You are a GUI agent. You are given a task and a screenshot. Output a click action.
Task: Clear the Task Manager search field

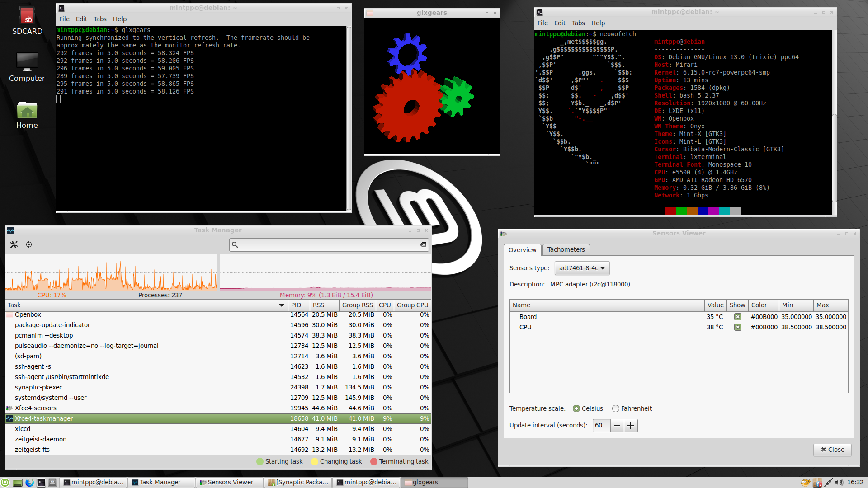pyautogui.click(x=423, y=244)
